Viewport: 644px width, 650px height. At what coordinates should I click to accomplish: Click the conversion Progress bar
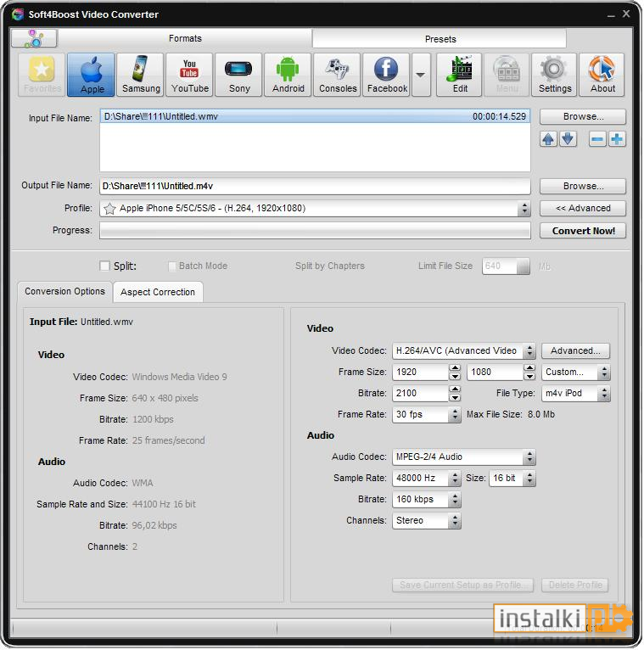point(315,231)
